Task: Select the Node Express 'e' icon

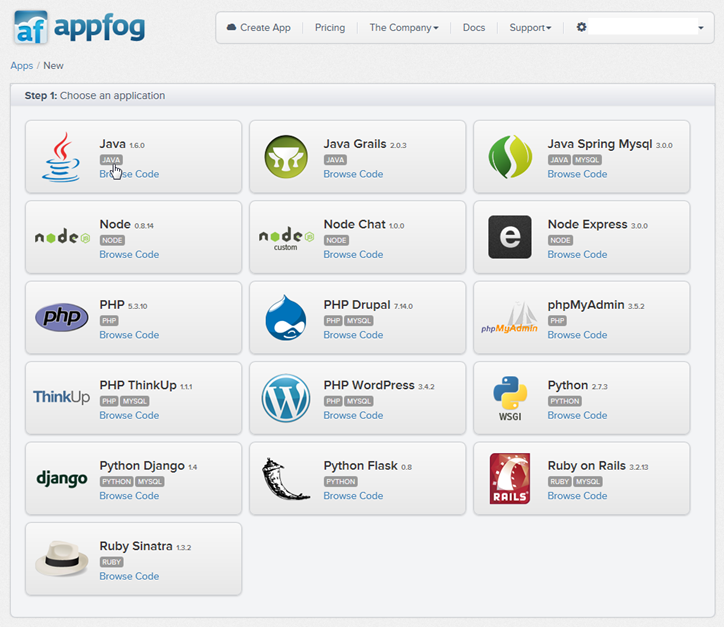Action: [510, 237]
